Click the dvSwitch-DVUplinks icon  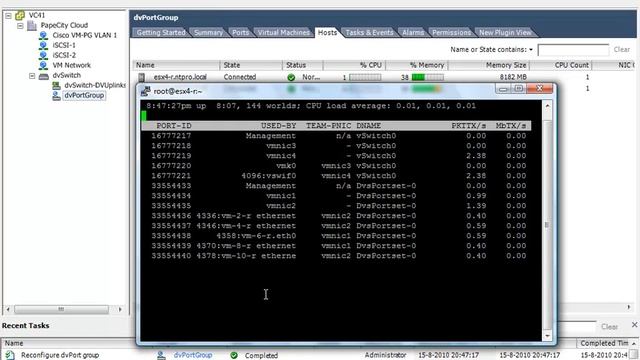click(x=56, y=85)
